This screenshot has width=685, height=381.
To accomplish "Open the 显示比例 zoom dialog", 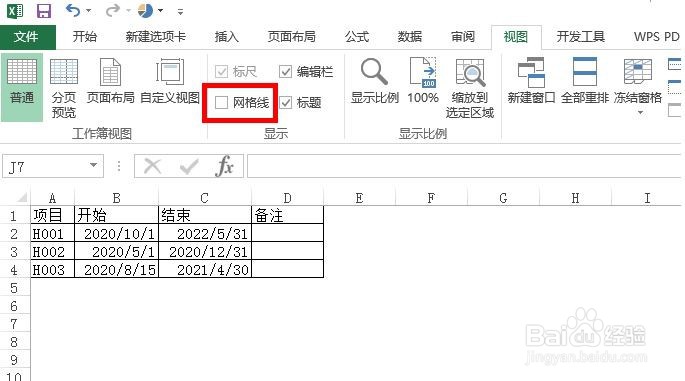I will (375, 81).
